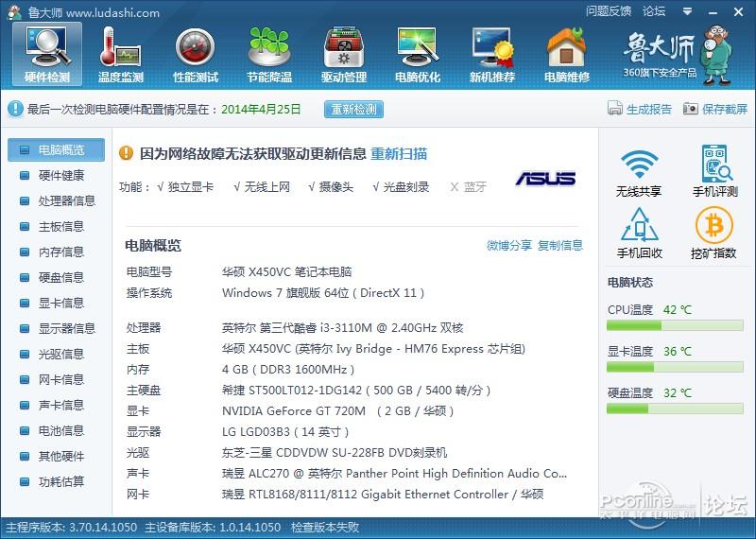
Task: Open the title bar dropdown menu arrow
Action: click(x=688, y=11)
